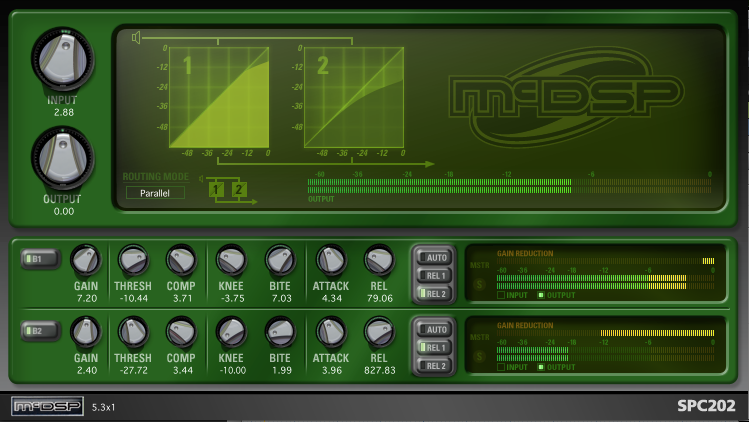
Task: Enable AUTO release for band 1
Action: point(434,258)
